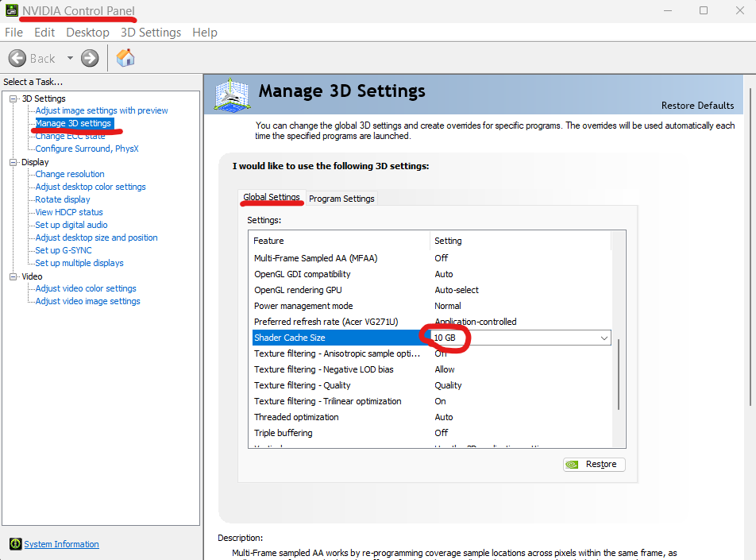
Task: Select Adjust desktop size and position
Action: click(x=96, y=238)
